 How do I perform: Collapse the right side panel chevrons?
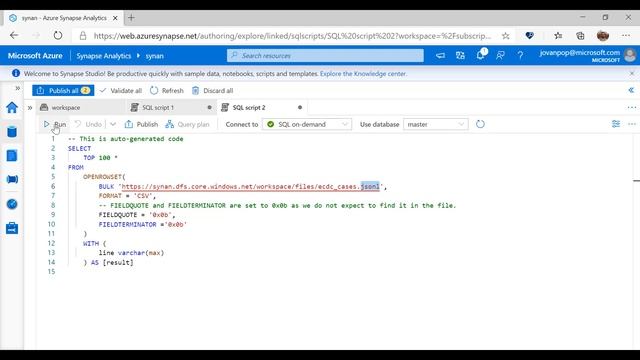click(631, 90)
